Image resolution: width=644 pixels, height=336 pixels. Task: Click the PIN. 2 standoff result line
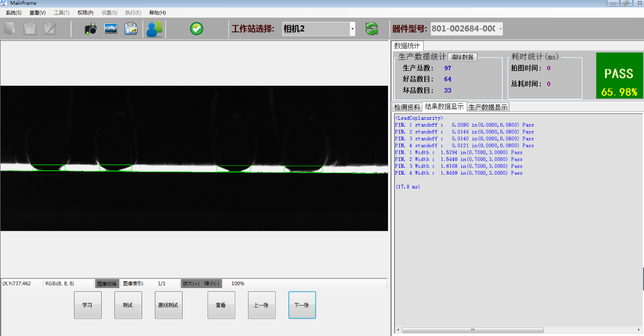(464, 132)
